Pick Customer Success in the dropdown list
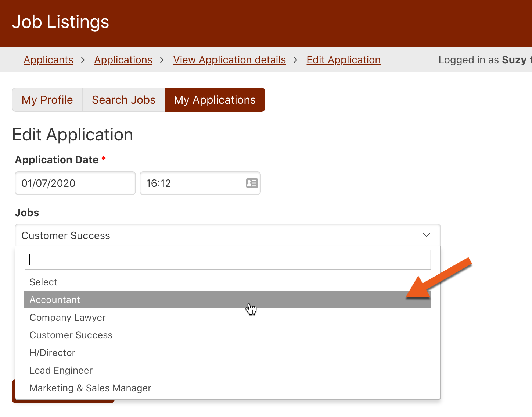This screenshot has width=532, height=417. tap(71, 335)
